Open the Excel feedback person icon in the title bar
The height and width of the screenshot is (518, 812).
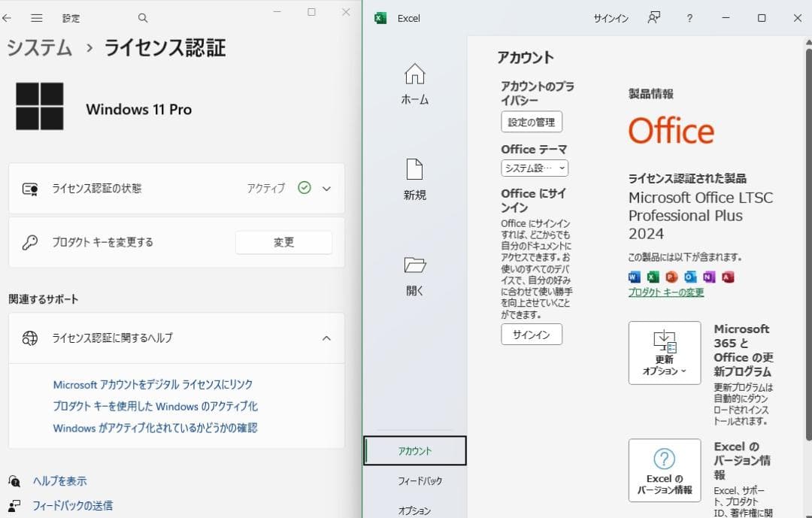pos(654,17)
